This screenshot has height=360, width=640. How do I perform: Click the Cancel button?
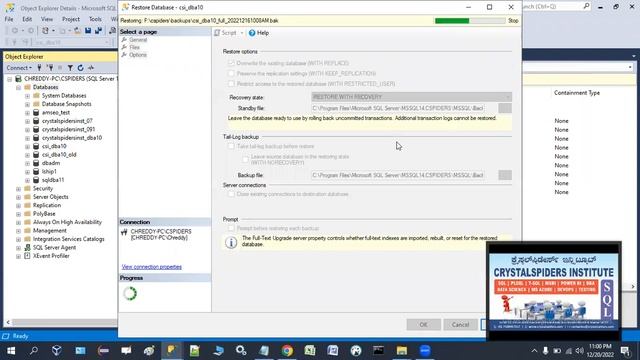tap(460, 324)
